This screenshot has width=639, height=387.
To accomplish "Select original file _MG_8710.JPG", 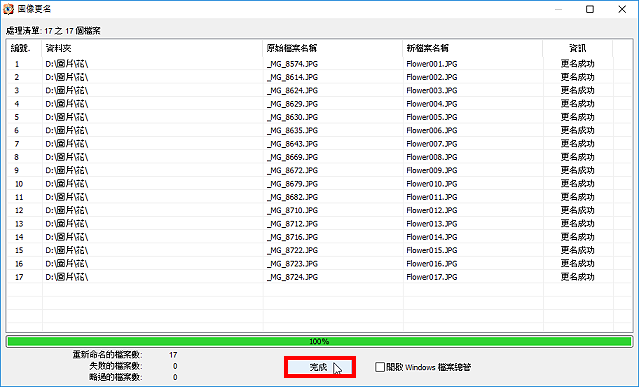I will point(292,210).
